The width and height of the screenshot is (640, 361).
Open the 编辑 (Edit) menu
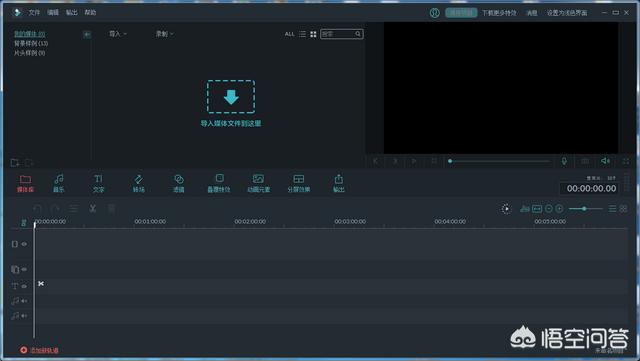(x=53, y=13)
